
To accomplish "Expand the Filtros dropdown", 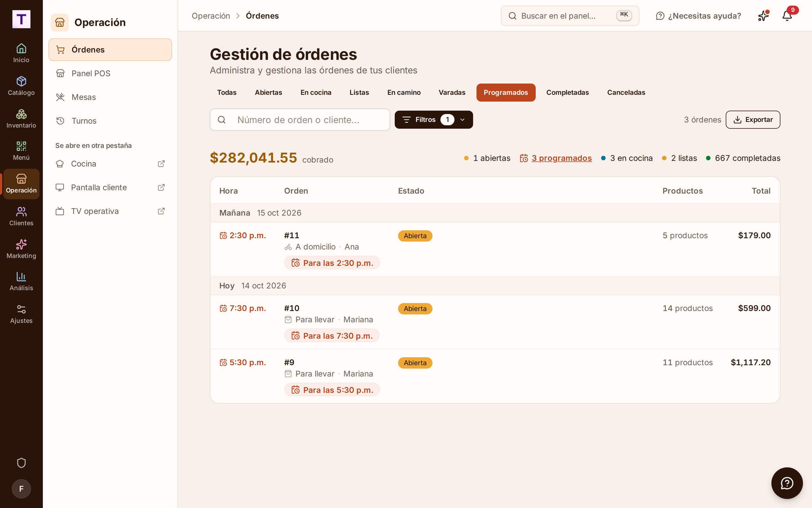I will tap(434, 120).
